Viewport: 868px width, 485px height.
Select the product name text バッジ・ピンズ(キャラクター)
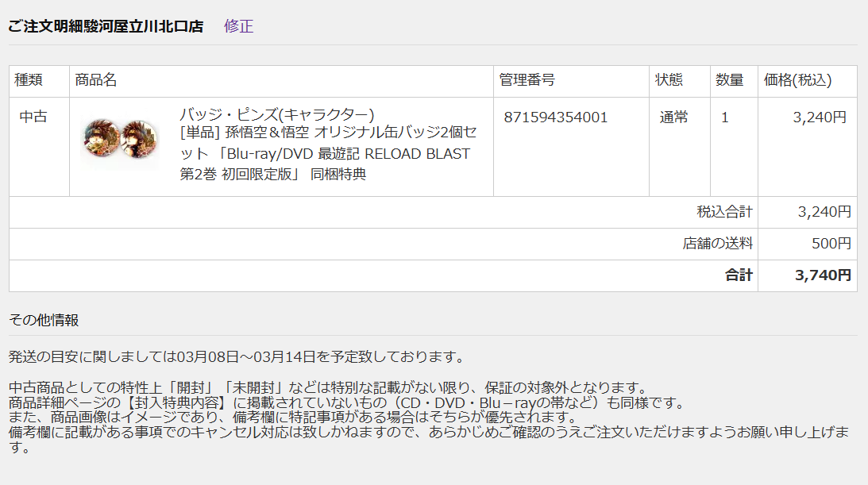click(277, 114)
